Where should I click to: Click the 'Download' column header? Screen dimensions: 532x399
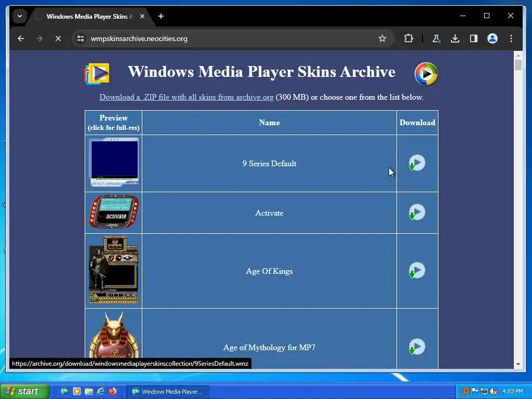[x=417, y=123]
